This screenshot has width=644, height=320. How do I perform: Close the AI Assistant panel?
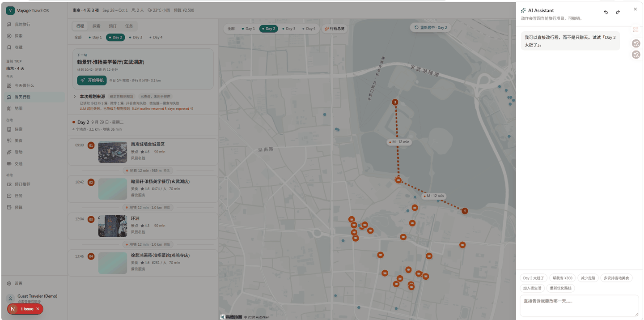point(635,9)
